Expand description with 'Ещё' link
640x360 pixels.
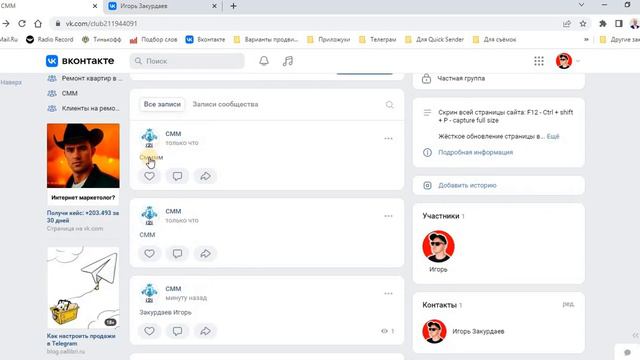pos(553,136)
